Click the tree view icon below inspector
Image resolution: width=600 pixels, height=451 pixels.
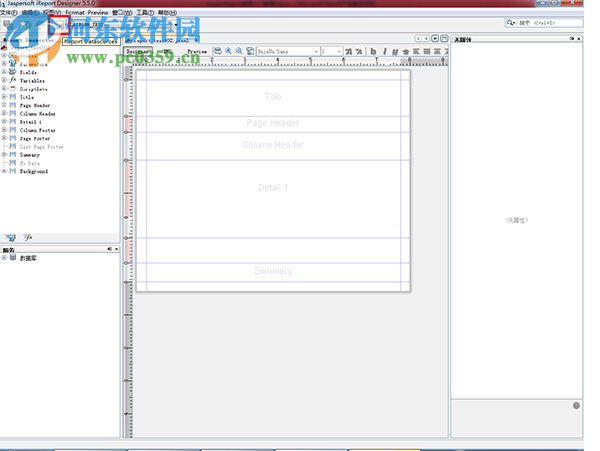coord(11,238)
